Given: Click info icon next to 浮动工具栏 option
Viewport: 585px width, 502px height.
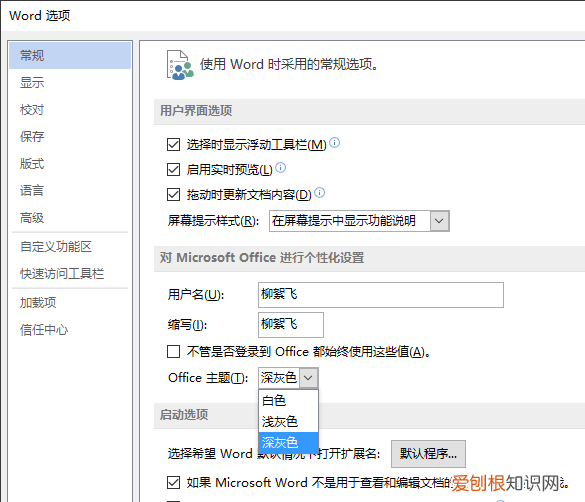Looking at the screenshot, I should point(335,142).
